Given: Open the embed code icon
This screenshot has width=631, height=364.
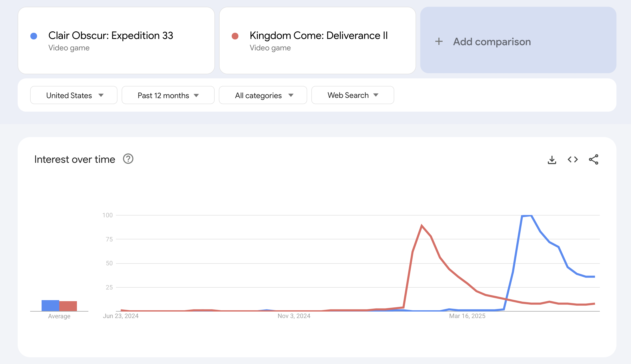Looking at the screenshot, I should [x=573, y=159].
